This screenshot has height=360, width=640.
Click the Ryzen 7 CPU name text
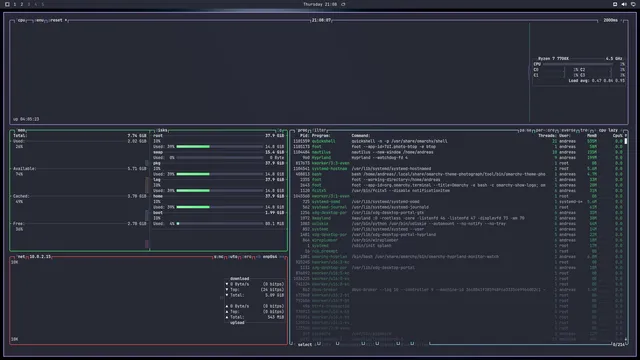coord(553,59)
